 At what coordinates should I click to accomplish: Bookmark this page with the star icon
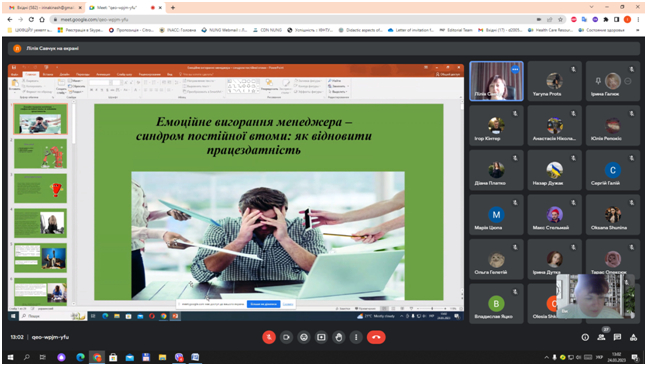pos(560,19)
